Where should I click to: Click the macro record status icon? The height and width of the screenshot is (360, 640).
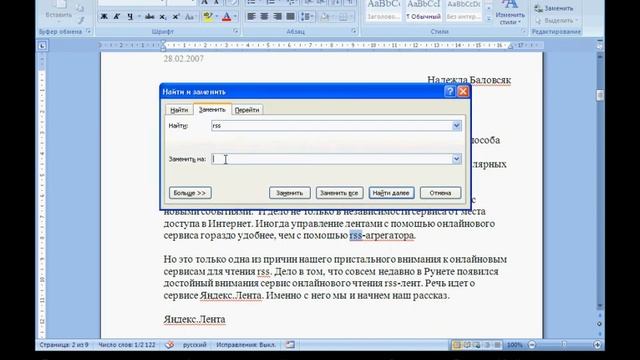coord(290,345)
